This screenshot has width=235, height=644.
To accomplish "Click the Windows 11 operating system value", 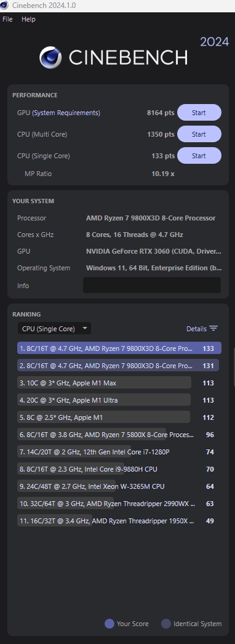I will coord(154,268).
